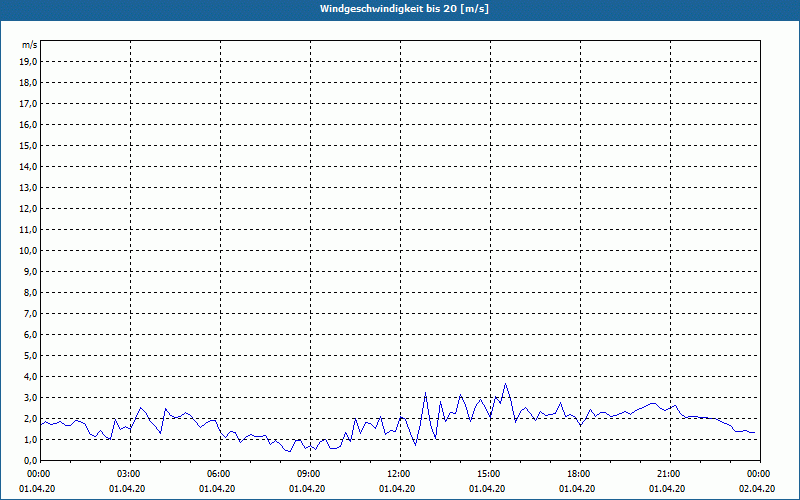Image resolution: width=800 pixels, height=500 pixels.
Task: Pick the 6,0 y-axis label
Action: (30, 335)
